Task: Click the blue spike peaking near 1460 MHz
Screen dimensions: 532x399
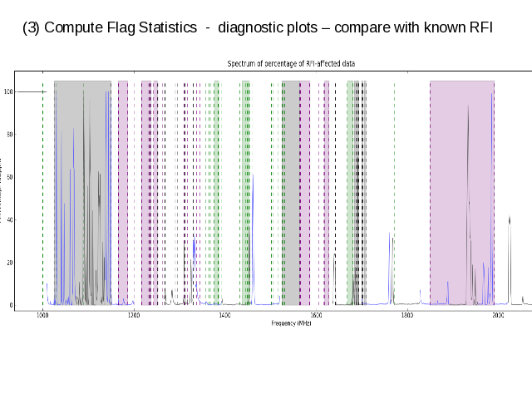Action: 253,238
